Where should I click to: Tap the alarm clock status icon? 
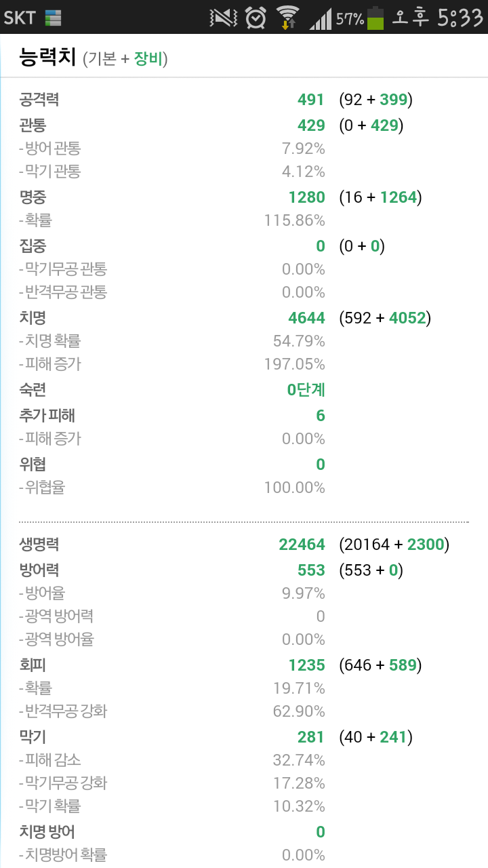point(256,18)
